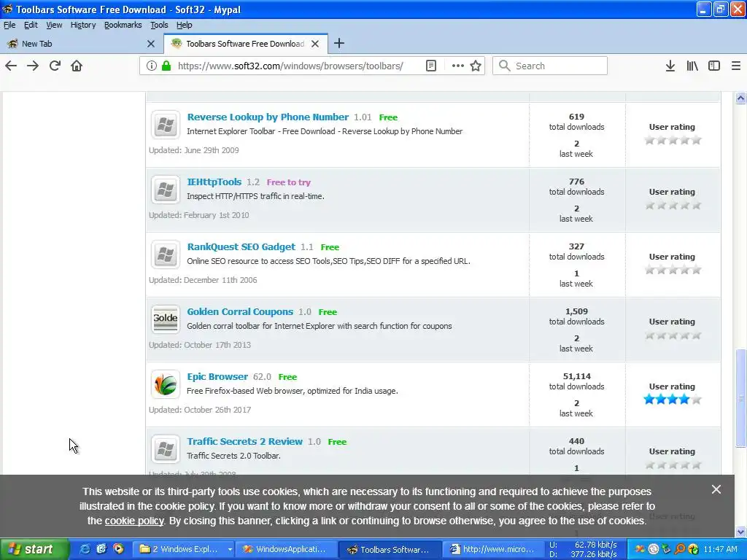Open the hamburger application menu
The height and width of the screenshot is (560, 747).
click(735, 66)
